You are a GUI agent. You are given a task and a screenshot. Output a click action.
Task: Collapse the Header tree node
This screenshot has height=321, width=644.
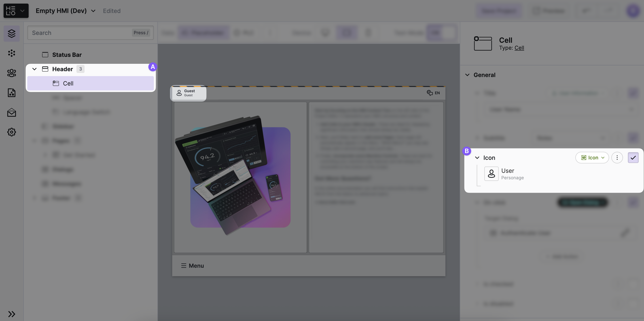tap(34, 69)
